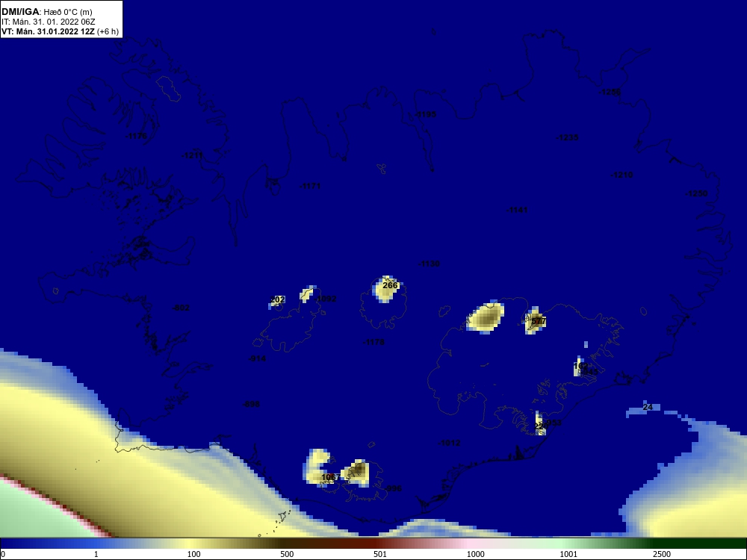747x560 pixels.
Task: Click the 'IT: Mán. 31. 01. 2022 06Z' line
Action: [x=48, y=22]
